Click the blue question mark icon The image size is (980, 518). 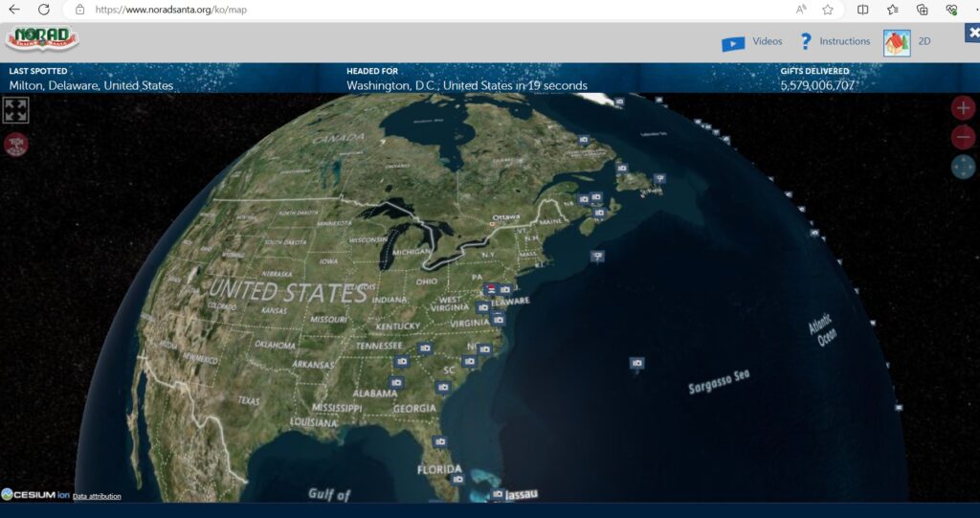tap(806, 42)
